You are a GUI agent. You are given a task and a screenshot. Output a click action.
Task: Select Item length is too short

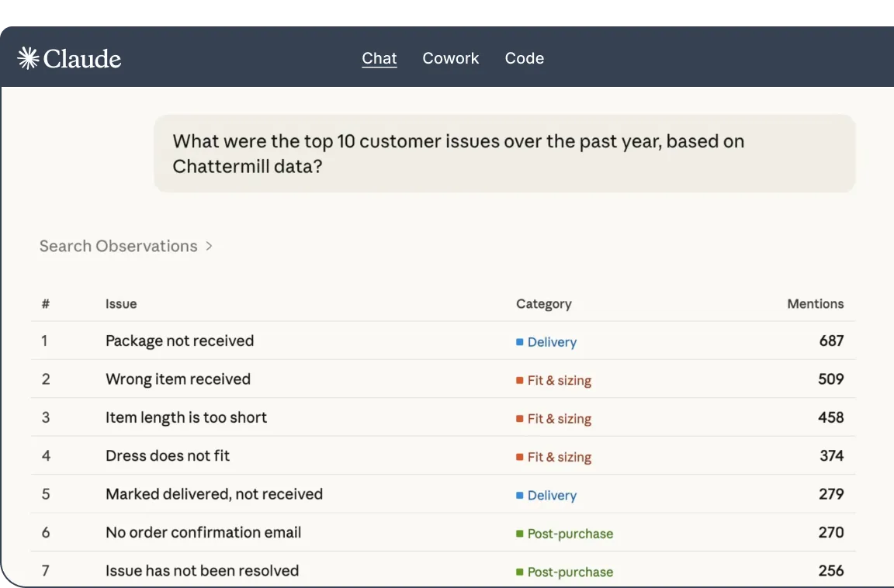(x=186, y=417)
